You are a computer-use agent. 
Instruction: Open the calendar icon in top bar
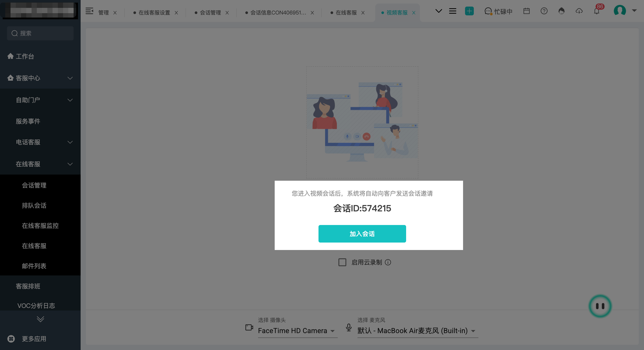(527, 11)
